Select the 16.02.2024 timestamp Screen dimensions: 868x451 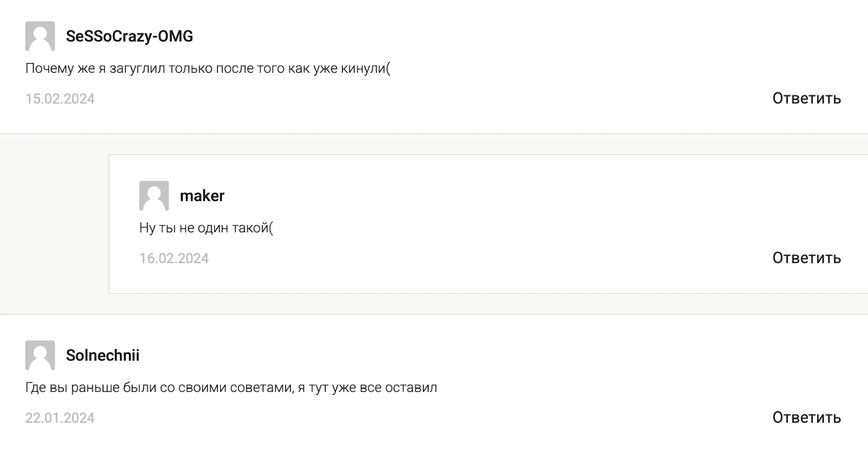[174, 258]
